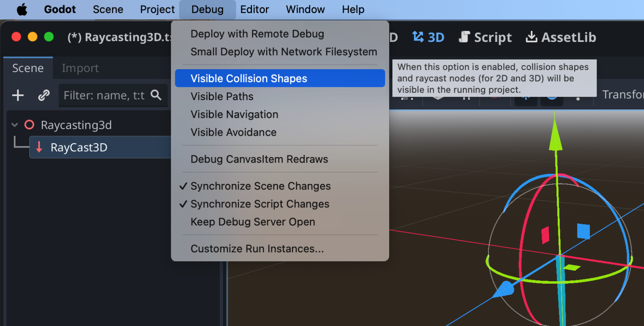This screenshot has height=326, width=644.
Task: Switch to the Script workspace
Action: (485, 37)
